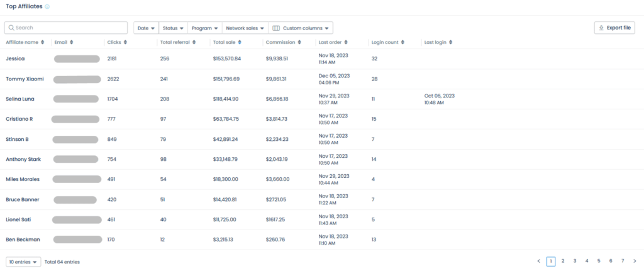Sort by Affiliate name column arrows
The height and width of the screenshot is (271, 644).
(x=43, y=42)
